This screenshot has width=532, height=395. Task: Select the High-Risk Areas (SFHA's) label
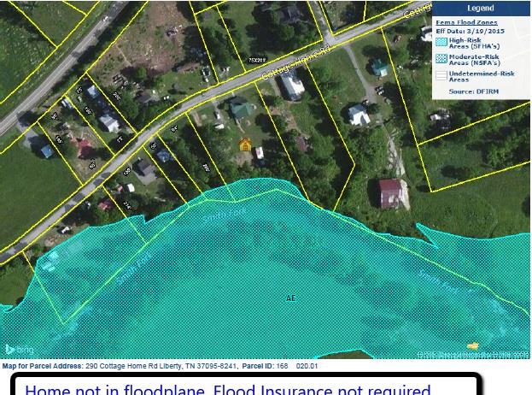pos(474,43)
